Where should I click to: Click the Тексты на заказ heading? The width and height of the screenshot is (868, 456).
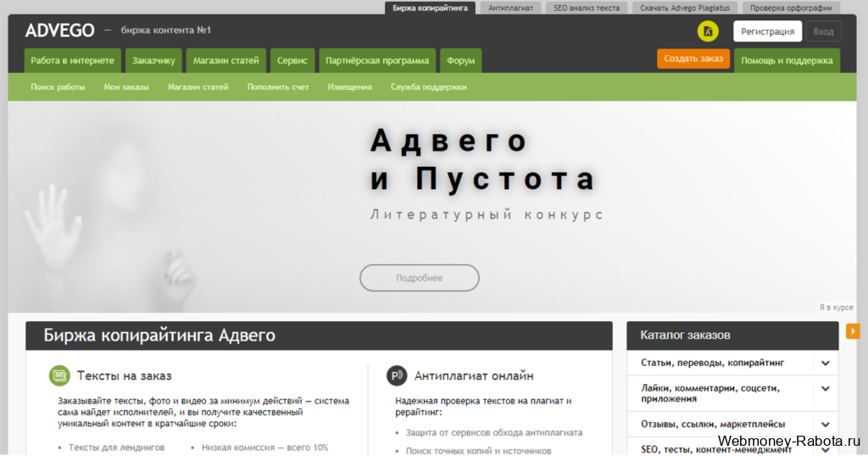point(124,375)
